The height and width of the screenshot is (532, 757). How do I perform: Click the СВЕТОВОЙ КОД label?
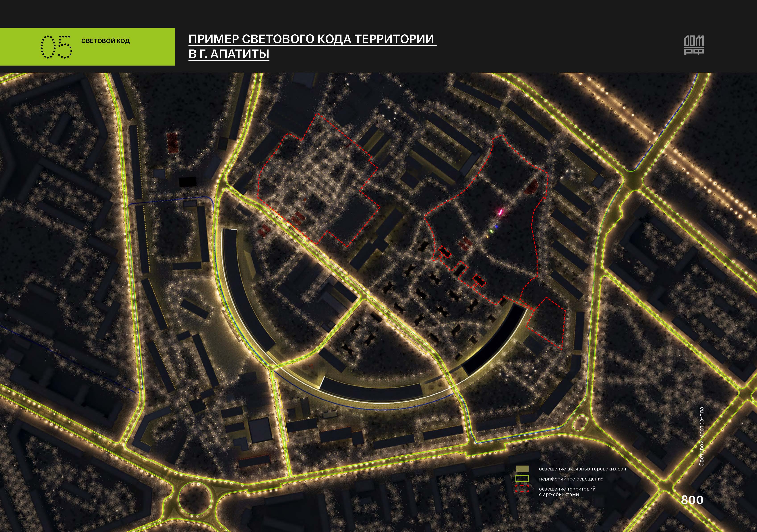click(x=105, y=41)
